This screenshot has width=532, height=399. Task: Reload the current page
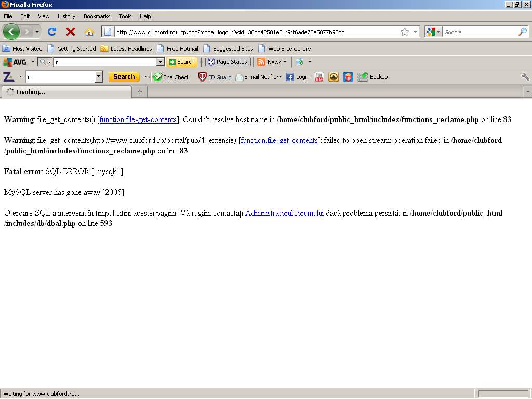click(52, 32)
